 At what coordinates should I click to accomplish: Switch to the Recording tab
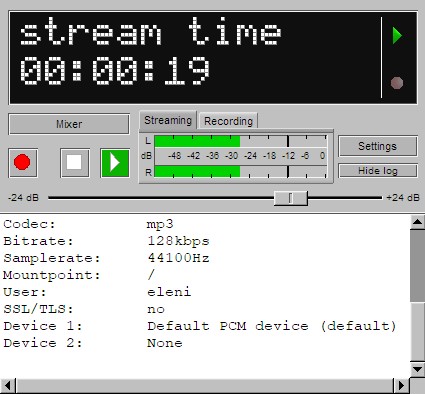(x=228, y=121)
